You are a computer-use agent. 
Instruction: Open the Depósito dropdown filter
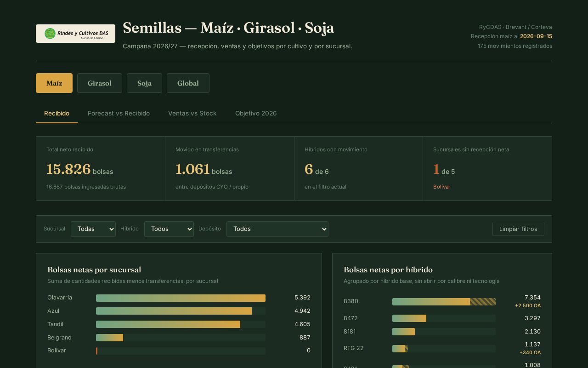pos(277,229)
